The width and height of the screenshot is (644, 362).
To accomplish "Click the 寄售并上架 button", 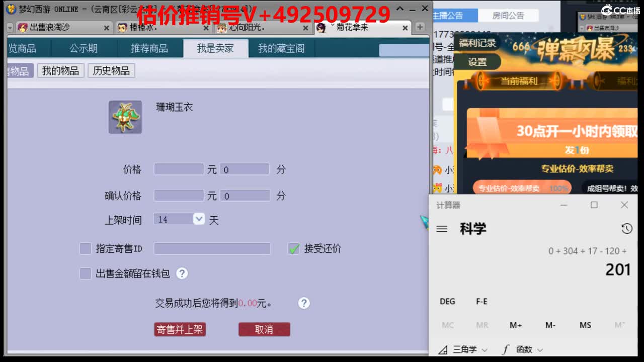I will pos(180,329).
